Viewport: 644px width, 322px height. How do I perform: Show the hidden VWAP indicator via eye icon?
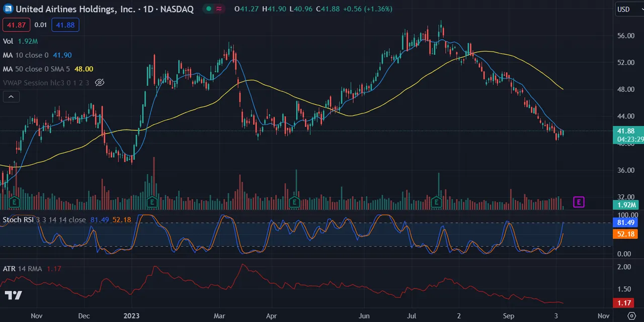click(x=100, y=83)
